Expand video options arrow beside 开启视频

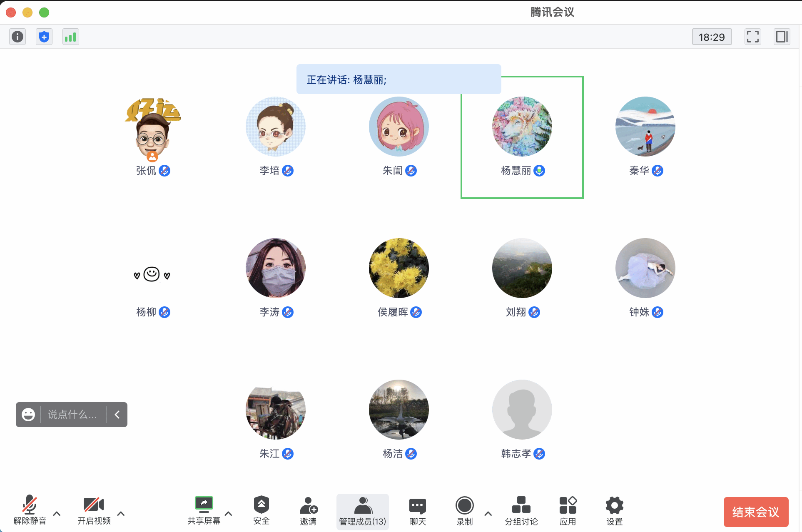pyautogui.click(x=121, y=514)
